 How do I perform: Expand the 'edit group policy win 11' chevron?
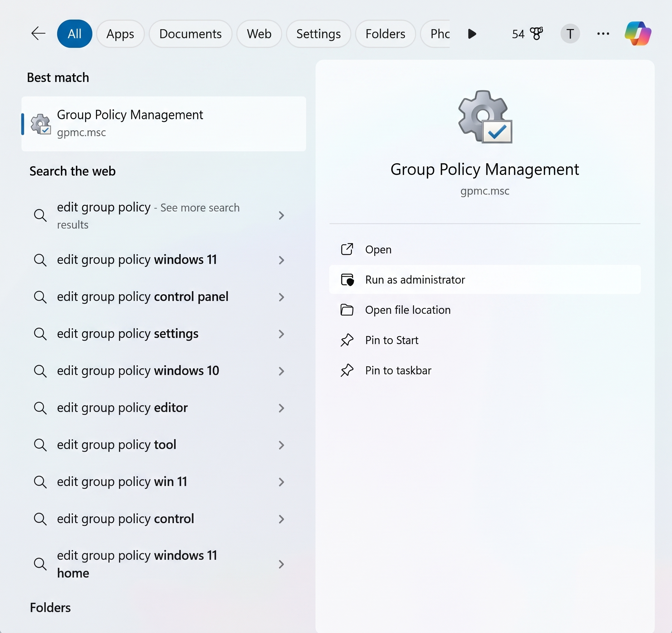(x=281, y=482)
